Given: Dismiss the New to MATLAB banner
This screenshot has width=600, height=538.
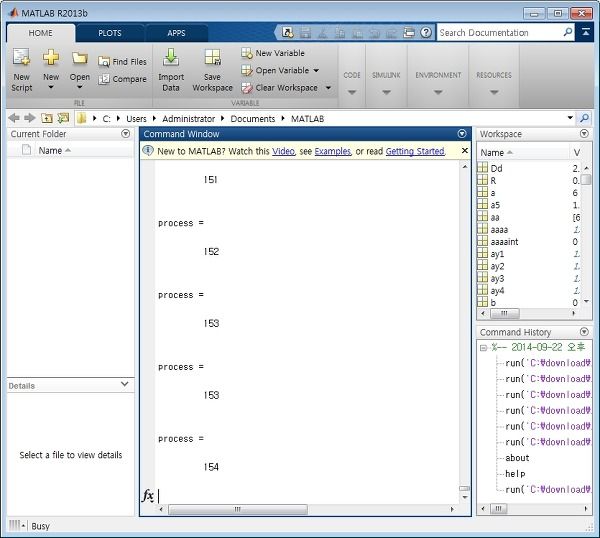Looking at the screenshot, I should click(465, 150).
